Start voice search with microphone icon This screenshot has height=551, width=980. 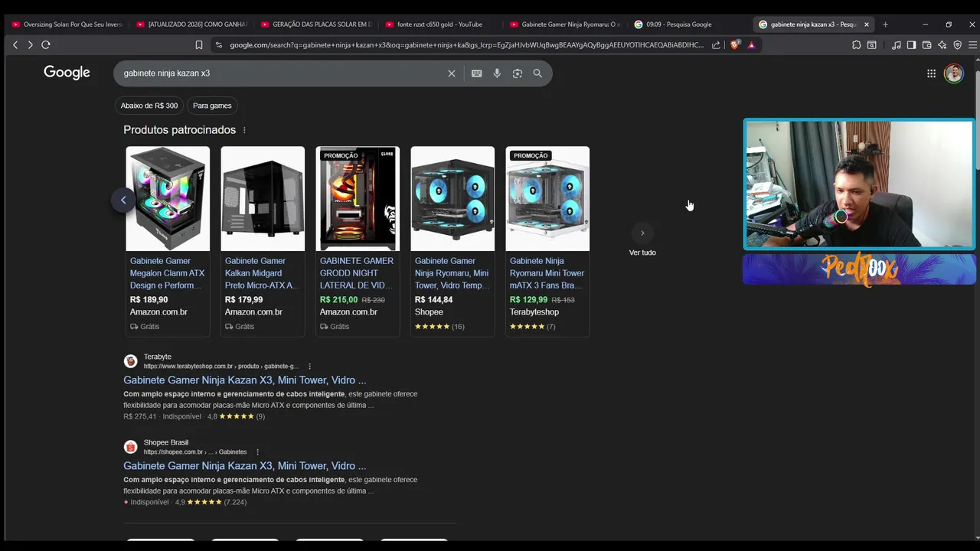pyautogui.click(x=497, y=73)
